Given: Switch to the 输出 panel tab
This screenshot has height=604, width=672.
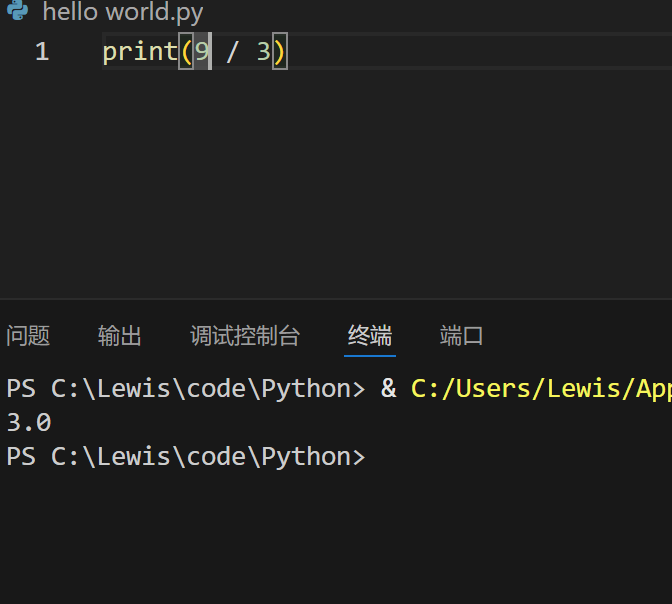Looking at the screenshot, I should click(x=120, y=336).
